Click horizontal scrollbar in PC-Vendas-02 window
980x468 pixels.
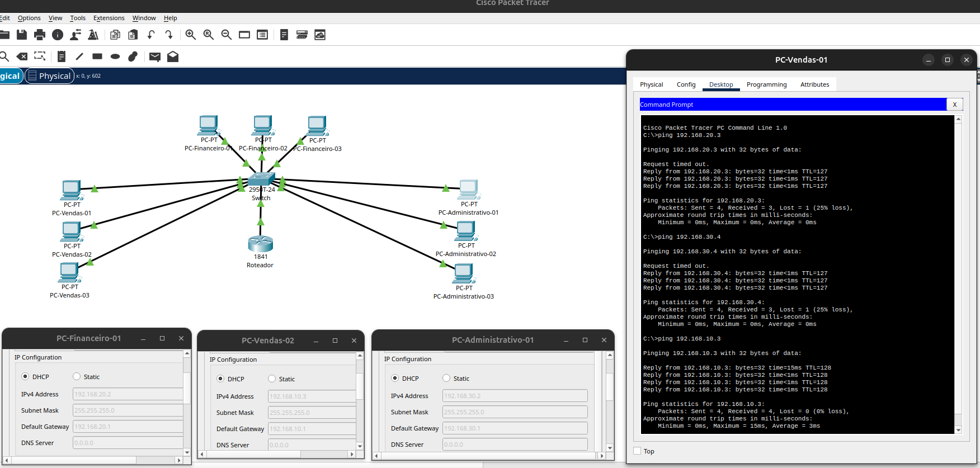coord(277,454)
